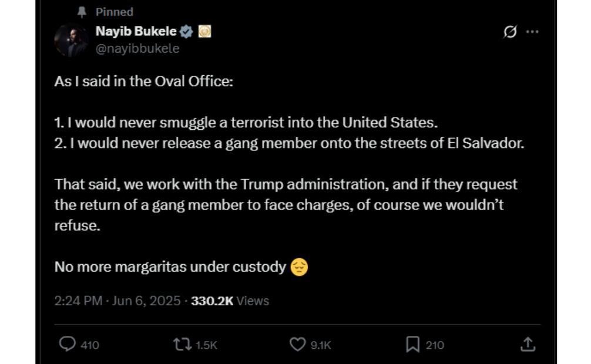Image resolution: width=591 pixels, height=364 pixels.
Task: Repost this post using the arrows icon
Action: coord(182,344)
